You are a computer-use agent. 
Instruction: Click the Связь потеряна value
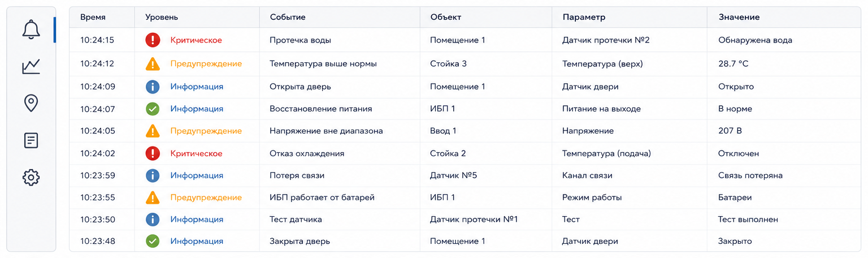tap(750, 175)
